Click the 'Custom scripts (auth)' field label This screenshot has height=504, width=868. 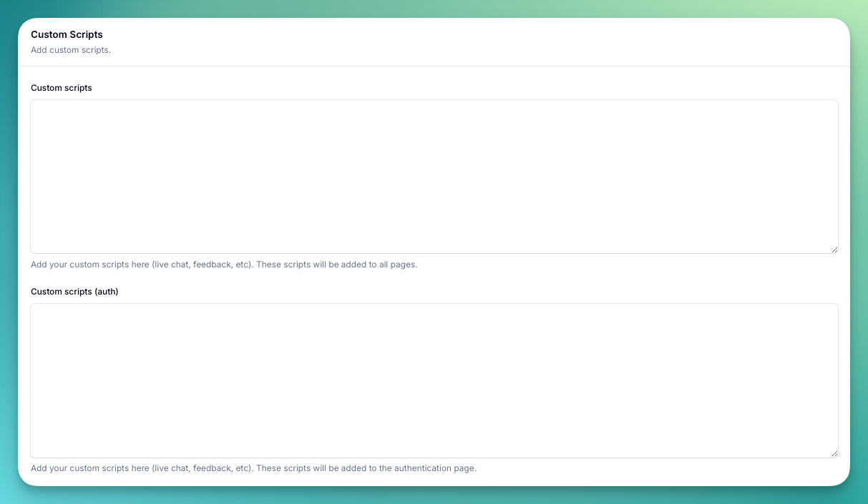(x=74, y=292)
